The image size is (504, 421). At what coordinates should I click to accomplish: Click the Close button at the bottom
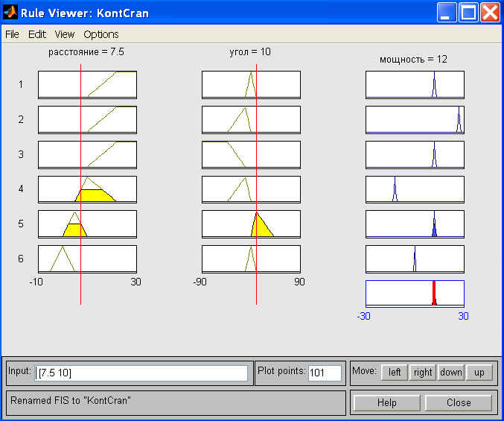459,402
